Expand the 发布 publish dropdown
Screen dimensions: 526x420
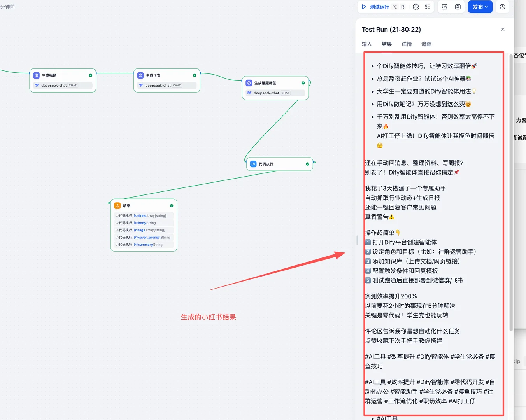coord(480,7)
